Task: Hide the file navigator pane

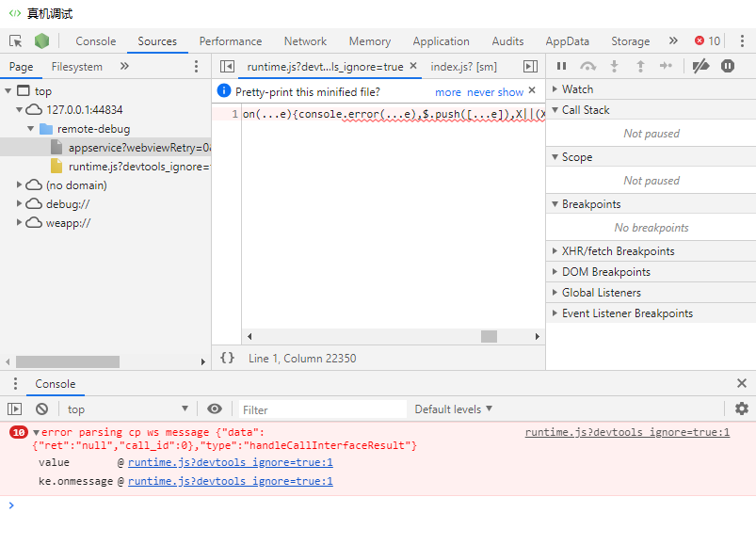Action: pos(227,67)
